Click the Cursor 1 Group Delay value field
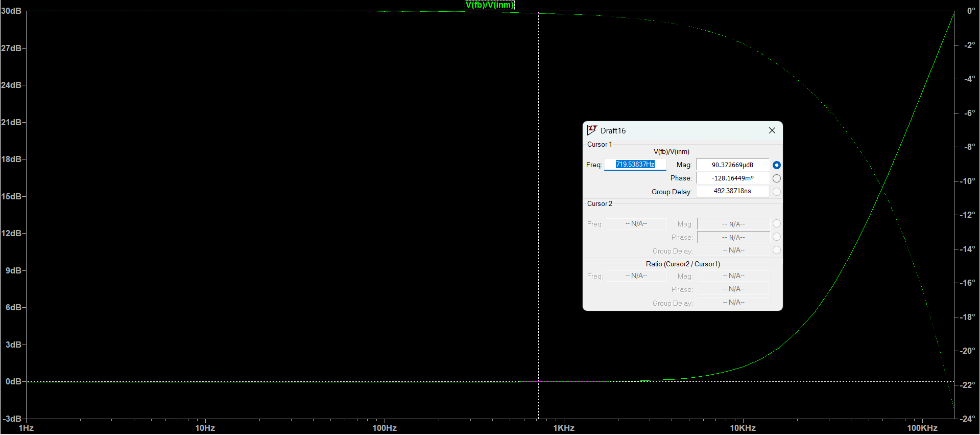This screenshot has height=435, width=980. (732, 191)
